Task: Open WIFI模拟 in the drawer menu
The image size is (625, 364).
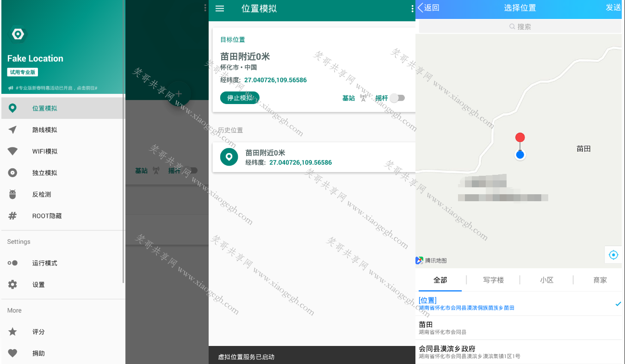Action: (62, 151)
